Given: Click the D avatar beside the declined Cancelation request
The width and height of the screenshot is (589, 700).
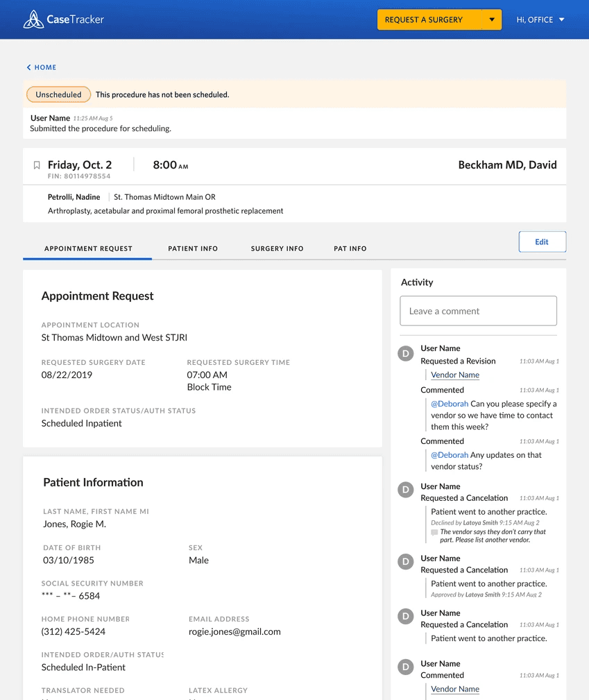Looking at the screenshot, I should 405,490.
